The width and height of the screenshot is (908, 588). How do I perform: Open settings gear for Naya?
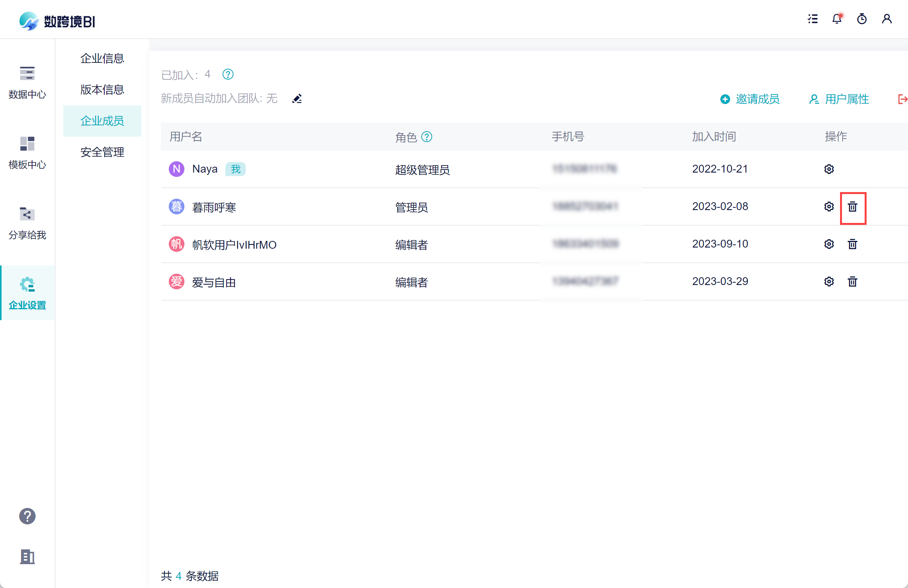829,169
